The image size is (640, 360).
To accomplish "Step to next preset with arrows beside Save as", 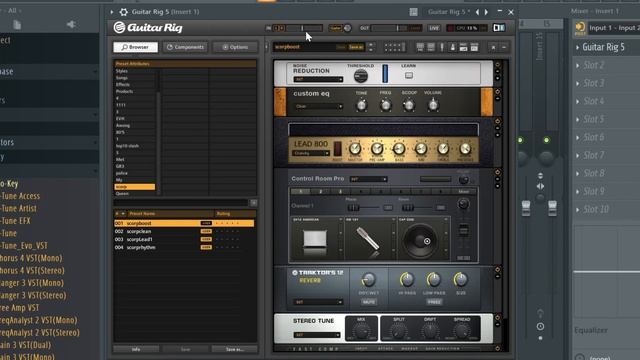I will (x=371, y=50).
